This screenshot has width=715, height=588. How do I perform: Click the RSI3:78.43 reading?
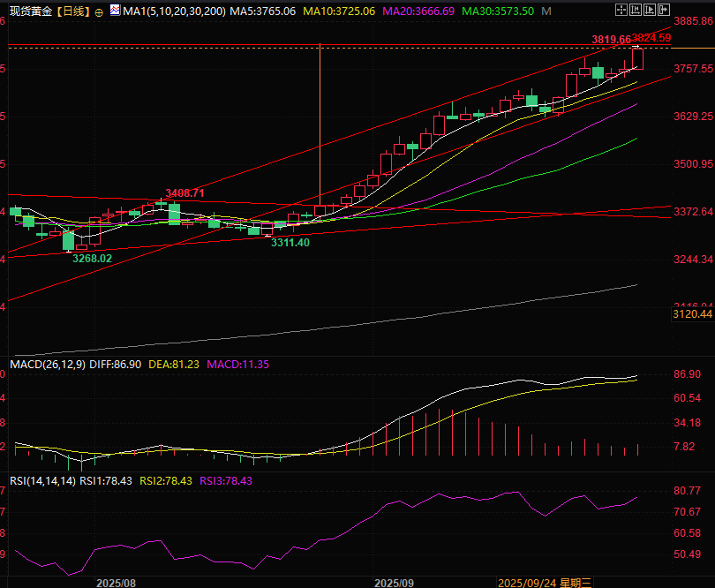click(x=226, y=481)
